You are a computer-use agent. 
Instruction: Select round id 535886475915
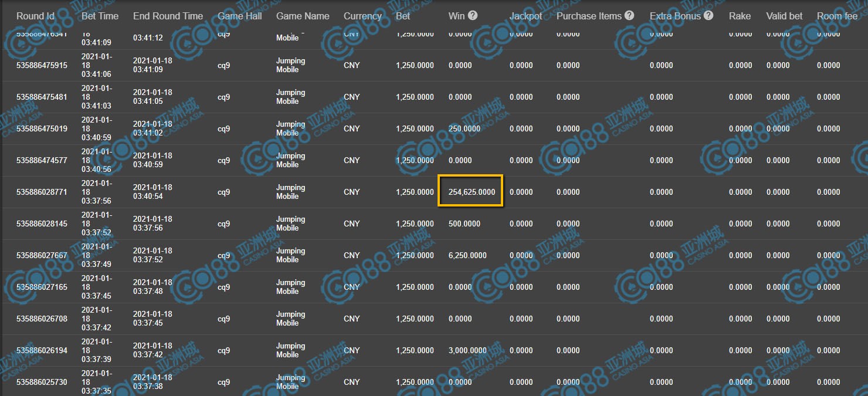(42, 65)
